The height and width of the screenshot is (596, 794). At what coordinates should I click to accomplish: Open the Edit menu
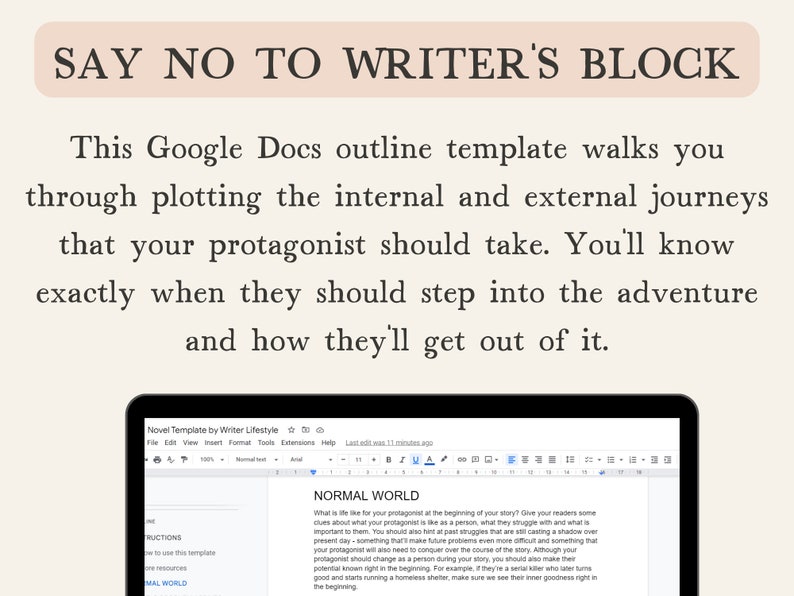click(170, 443)
